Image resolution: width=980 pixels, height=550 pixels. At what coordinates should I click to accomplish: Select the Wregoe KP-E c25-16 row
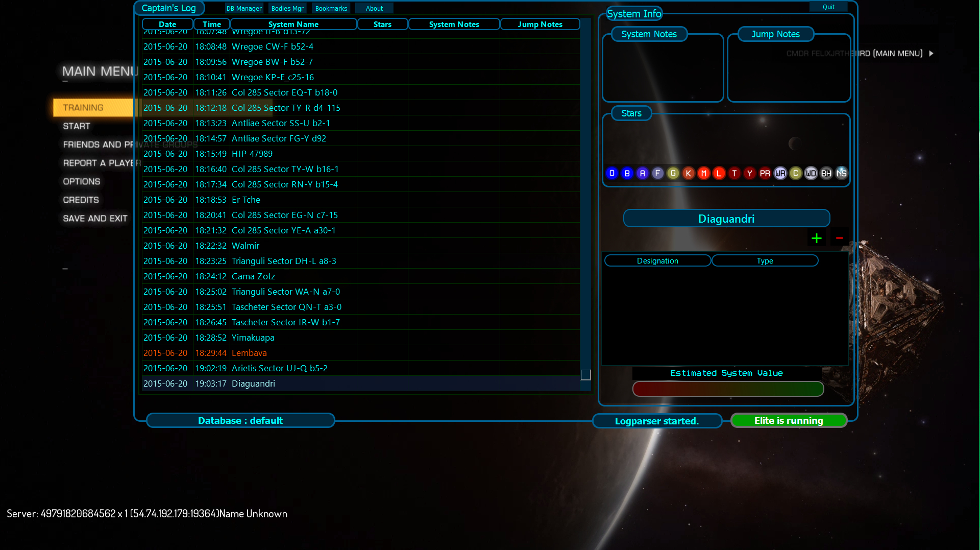(x=361, y=77)
